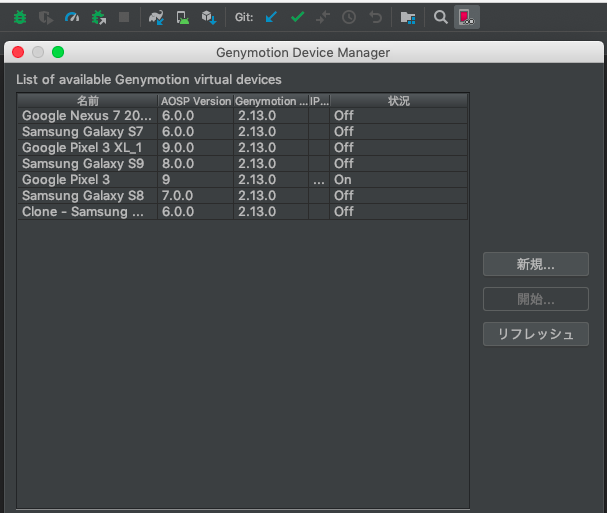Viewport: 607px width, 513px height.
Task: Close the Genymotion Device Manager window
Action: (x=18, y=52)
